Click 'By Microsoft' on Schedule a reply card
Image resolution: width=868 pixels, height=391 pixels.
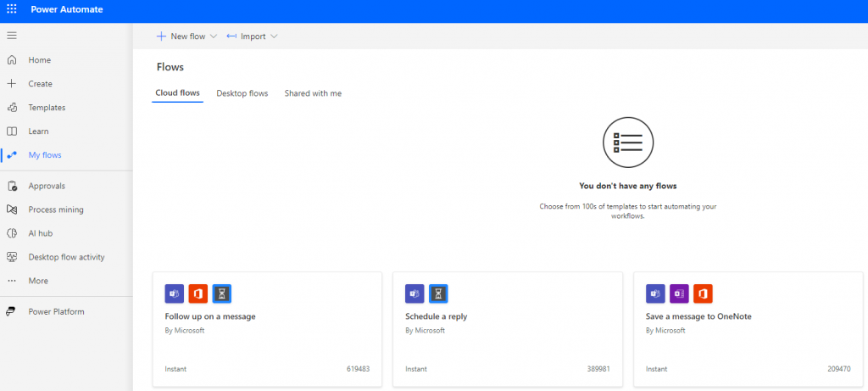point(426,331)
